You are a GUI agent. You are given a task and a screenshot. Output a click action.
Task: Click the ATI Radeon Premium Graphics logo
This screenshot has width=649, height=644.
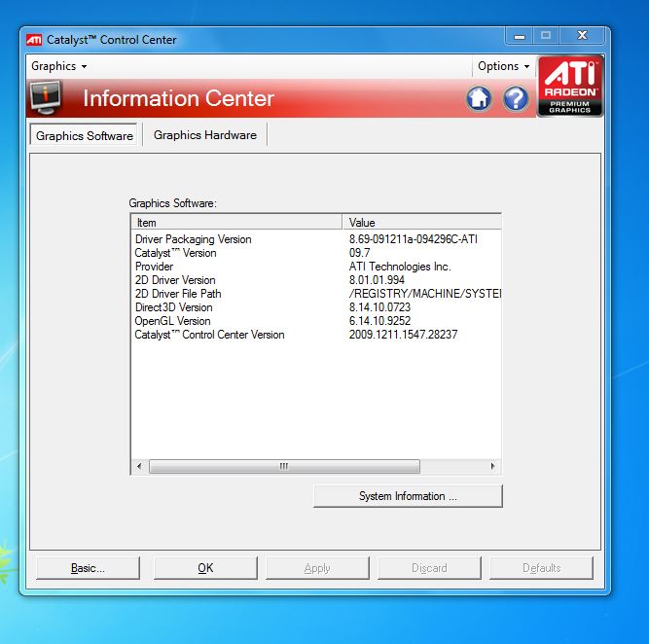click(570, 86)
